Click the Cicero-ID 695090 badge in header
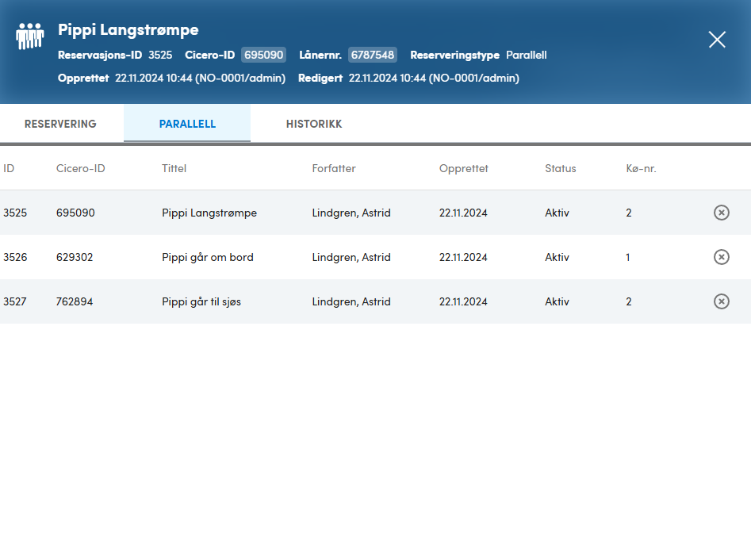The height and width of the screenshot is (560, 751). coord(263,55)
